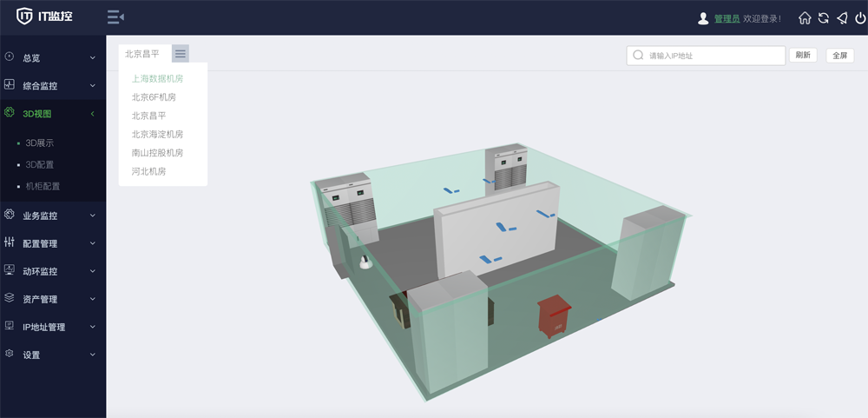Click the white dome camera in 3D view

tap(365, 262)
